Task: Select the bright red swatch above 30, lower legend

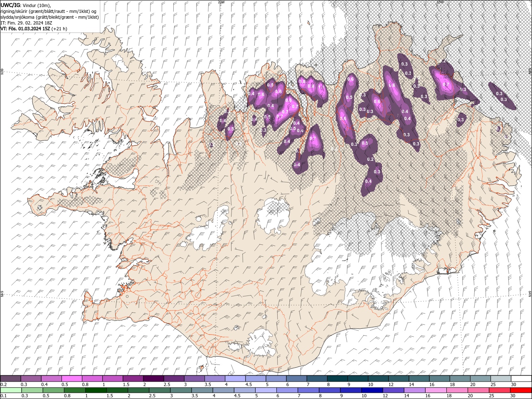Action: pos(521,390)
